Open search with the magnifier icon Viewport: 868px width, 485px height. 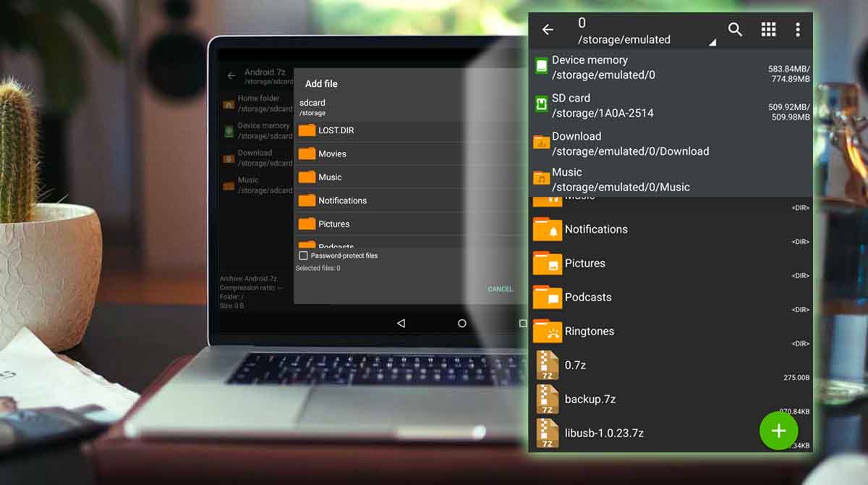tap(735, 30)
